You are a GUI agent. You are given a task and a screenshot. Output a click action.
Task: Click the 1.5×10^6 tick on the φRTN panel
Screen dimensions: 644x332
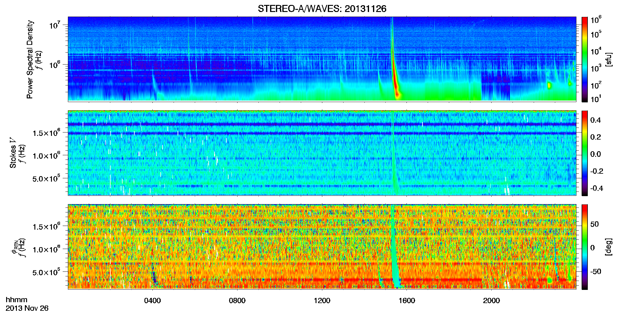click(x=46, y=227)
